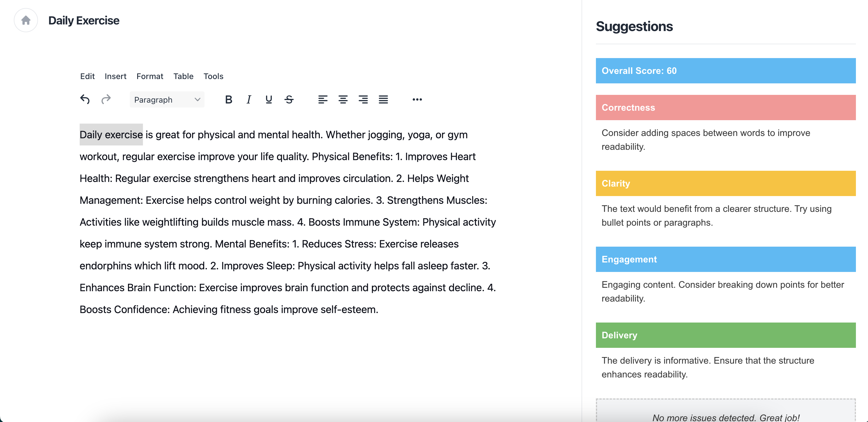Align text to the left
Image resolution: width=868 pixels, height=422 pixels.
pos(322,99)
